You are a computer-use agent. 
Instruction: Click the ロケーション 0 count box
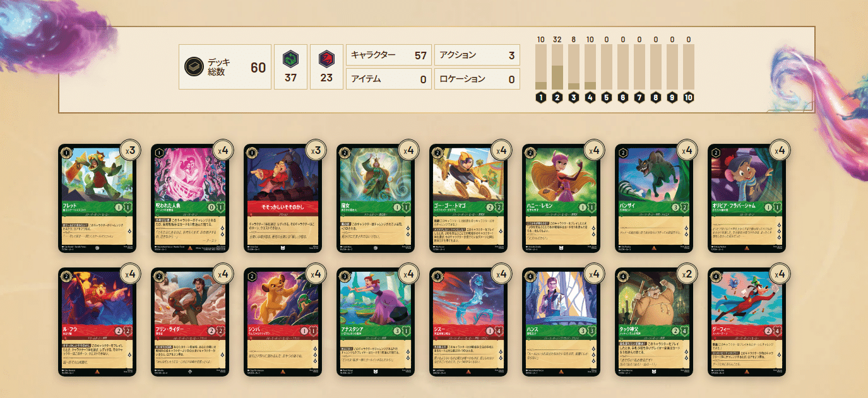point(477,79)
